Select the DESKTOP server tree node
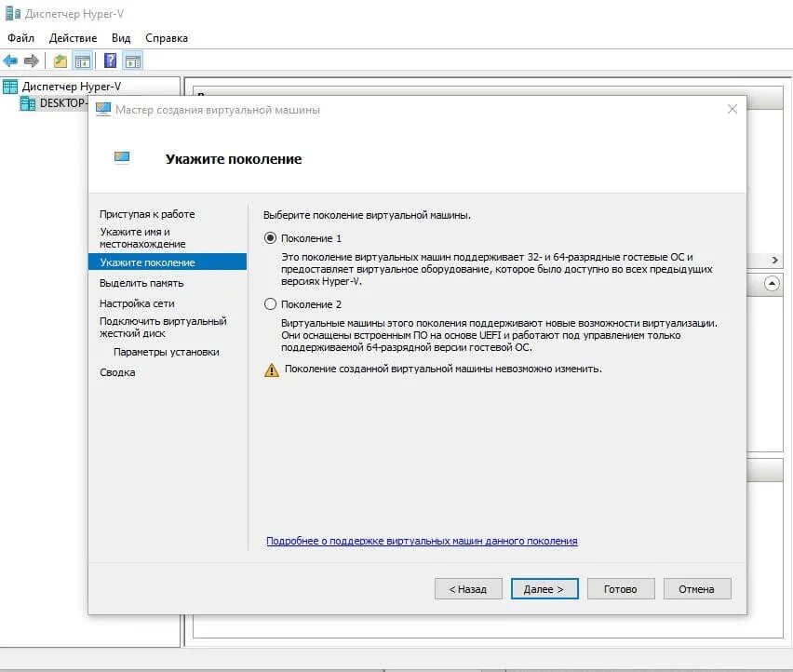Viewport: 793px width, 672px height. (62, 103)
